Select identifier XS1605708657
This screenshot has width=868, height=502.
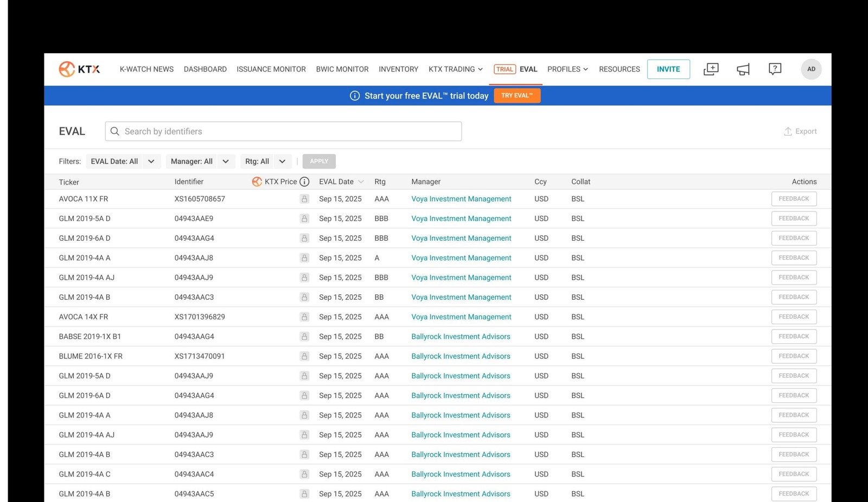pos(200,199)
